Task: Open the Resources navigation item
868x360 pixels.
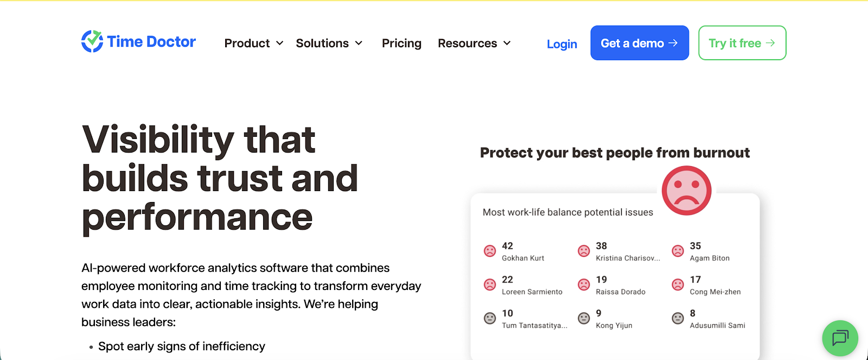Action: (x=467, y=43)
